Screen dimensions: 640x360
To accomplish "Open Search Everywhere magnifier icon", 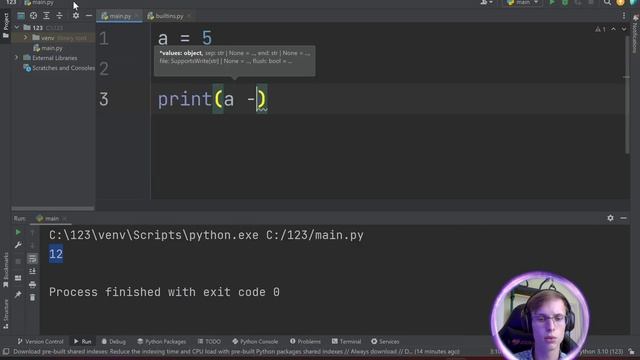I will tap(607, 3).
